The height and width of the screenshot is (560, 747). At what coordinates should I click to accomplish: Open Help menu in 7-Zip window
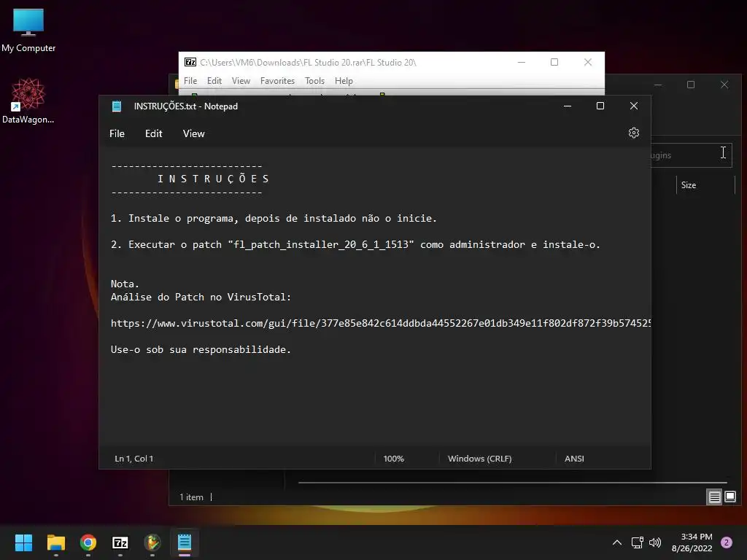coord(344,81)
